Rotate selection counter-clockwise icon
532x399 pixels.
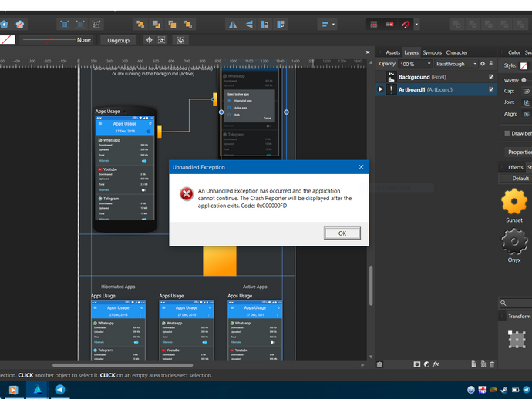point(264,25)
